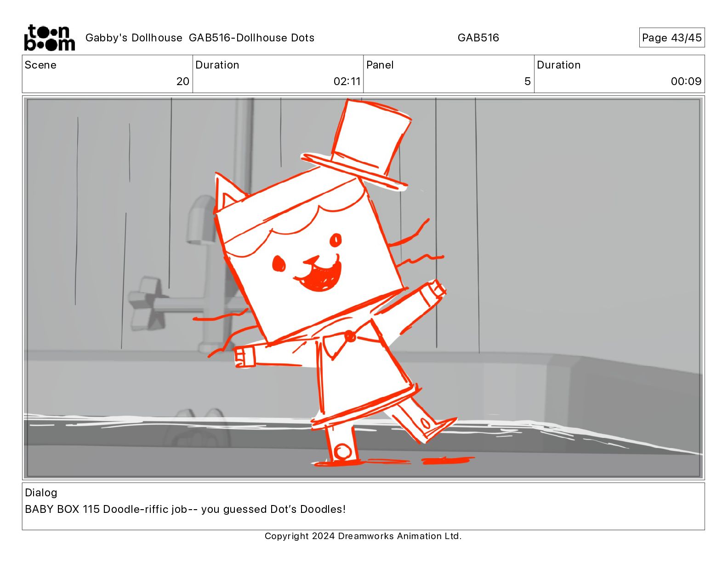Click the scene duration '02:11'
The height and width of the screenshot is (563, 728).
(347, 81)
